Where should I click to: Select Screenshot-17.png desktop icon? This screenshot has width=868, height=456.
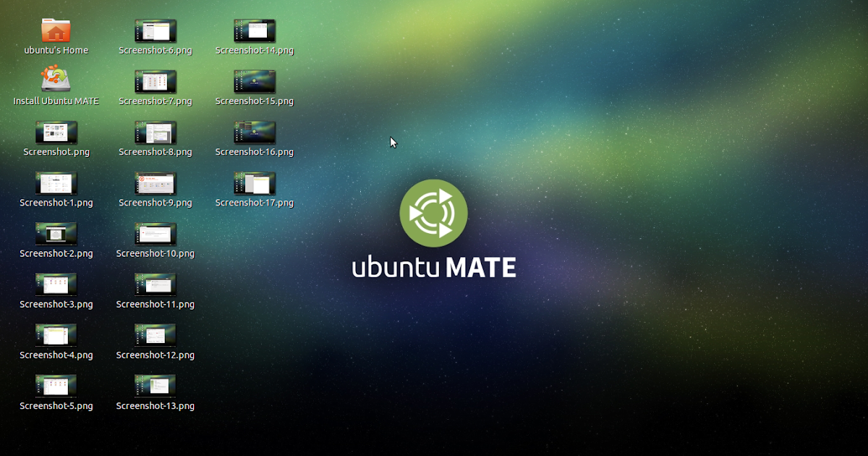255,183
